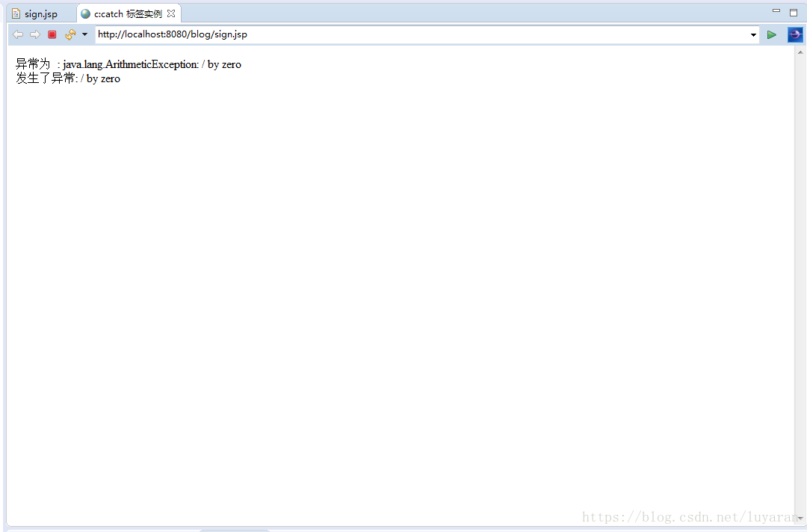Viewport: 807px width, 532px height.
Task: Click the URL address field
Action: pos(421,34)
